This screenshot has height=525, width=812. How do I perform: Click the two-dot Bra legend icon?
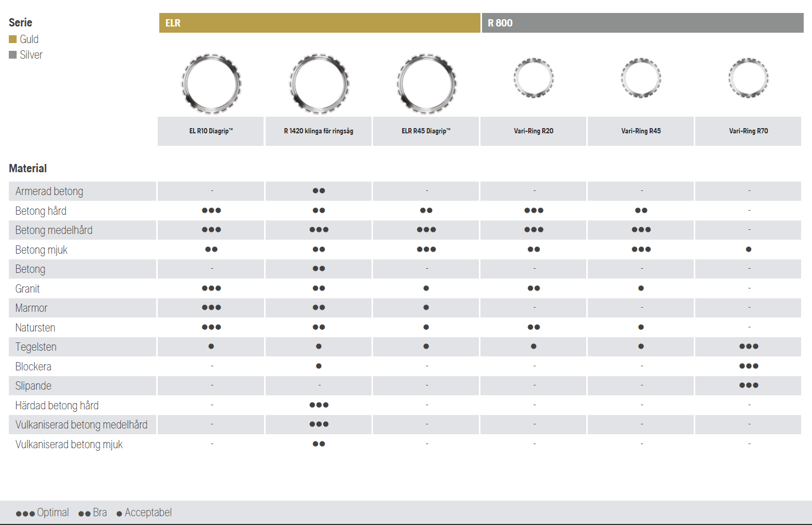84,514
